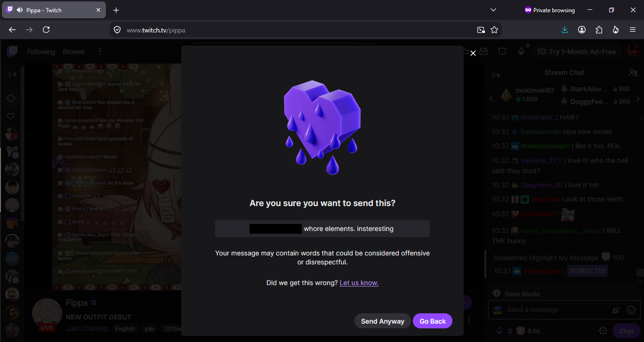Open the emote picker in chat
This screenshot has height=342, width=644.
coord(632,310)
